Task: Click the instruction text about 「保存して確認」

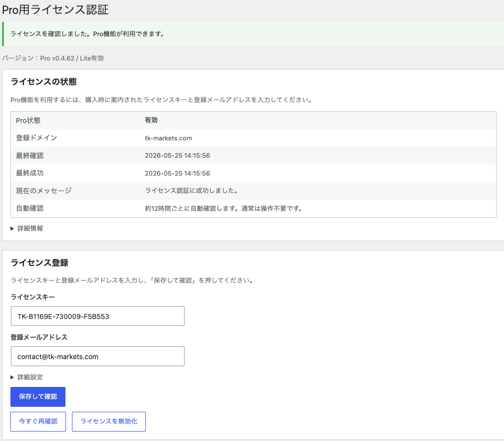Action: (133, 280)
